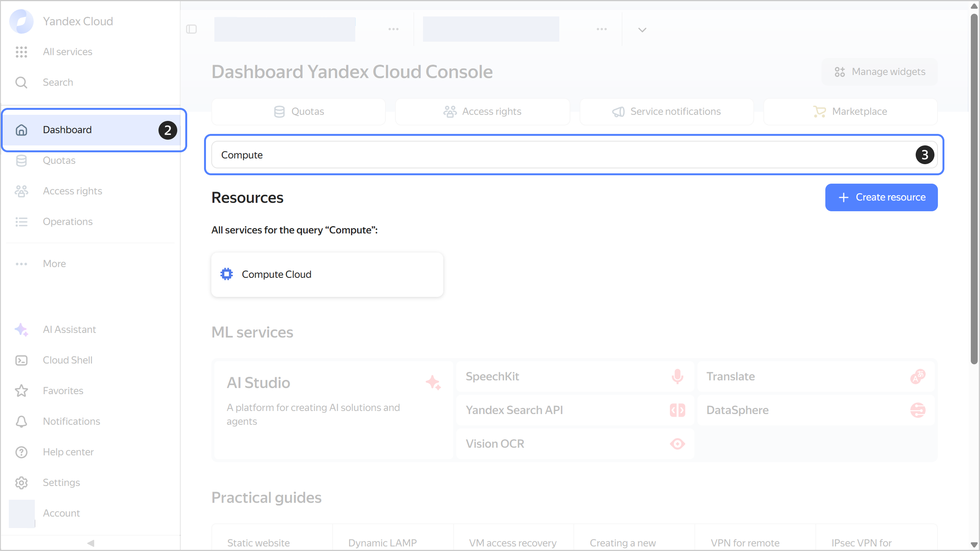980x551 pixels.
Task: Open the Compute Cloud service card
Action: [x=327, y=274]
